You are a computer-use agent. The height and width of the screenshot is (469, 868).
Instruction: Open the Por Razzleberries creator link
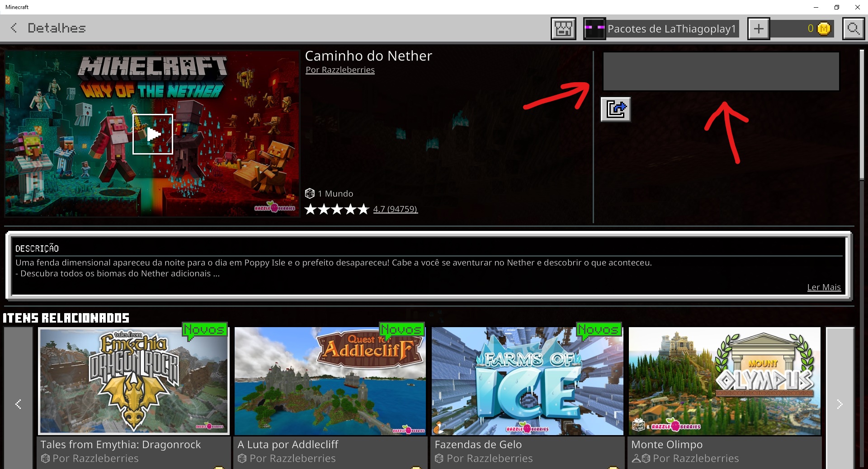pos(340,70)
